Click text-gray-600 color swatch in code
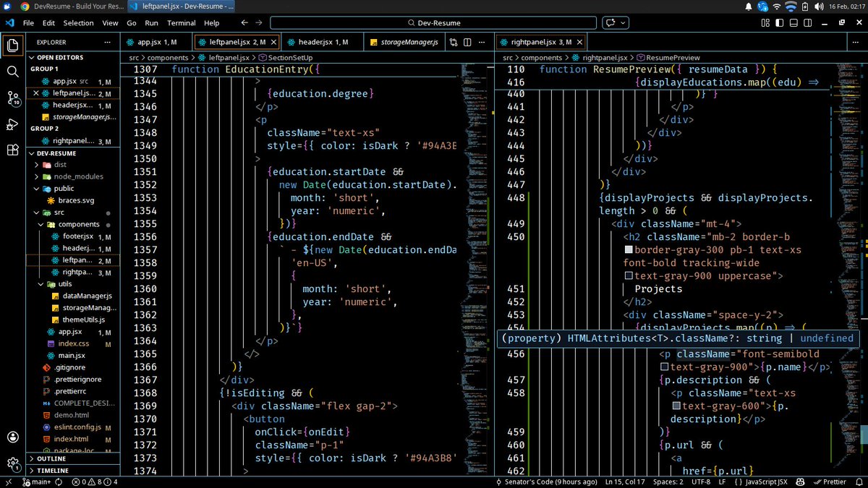The image size is (868, 488). click(676, 406)
